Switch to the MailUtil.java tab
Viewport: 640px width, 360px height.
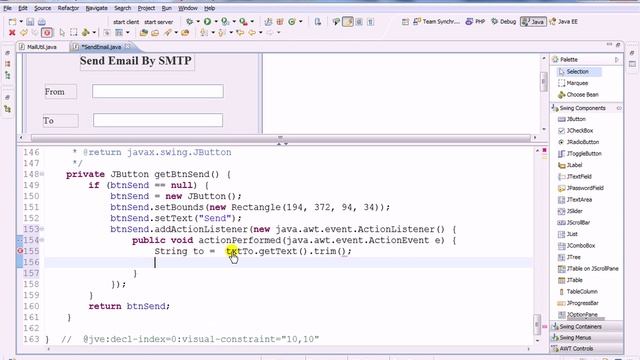click(38, 47)
